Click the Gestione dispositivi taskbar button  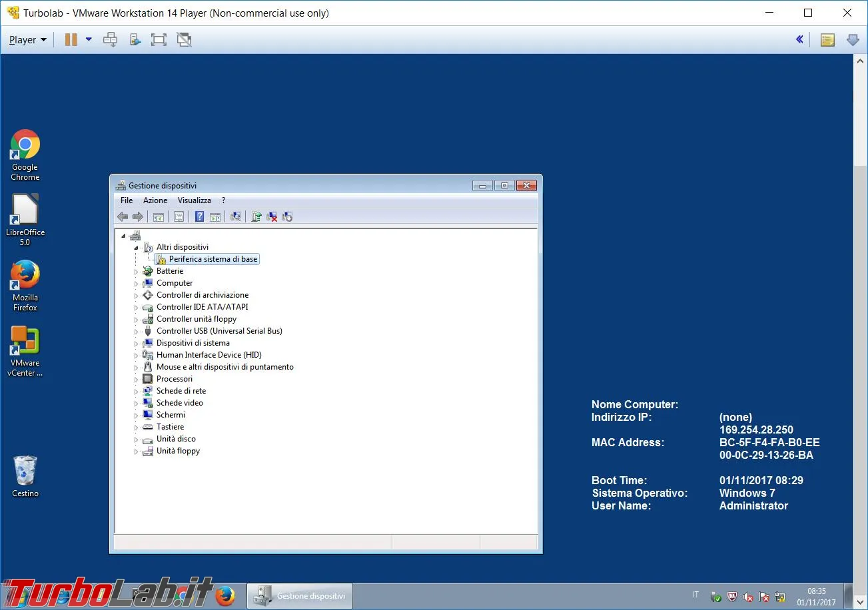[300, 596]
